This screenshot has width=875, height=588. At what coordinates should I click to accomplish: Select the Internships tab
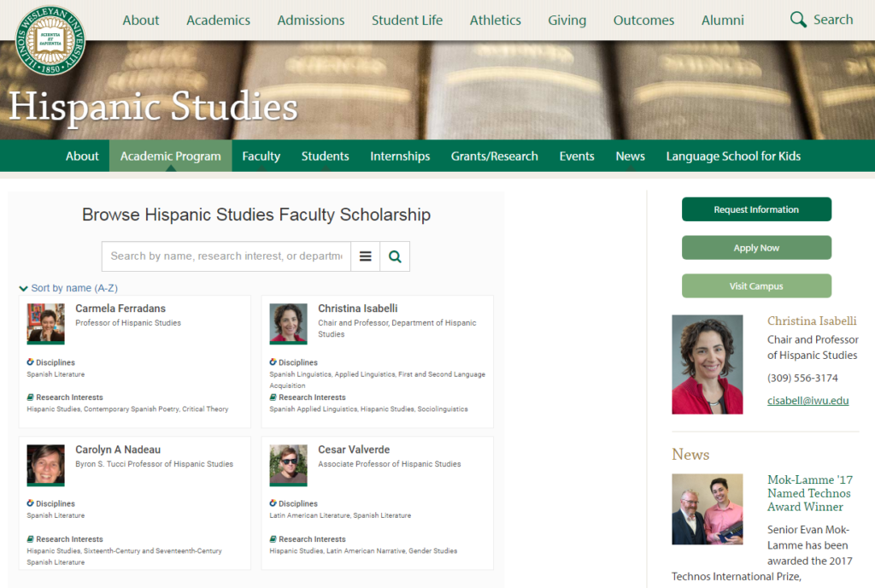[400, 156]
